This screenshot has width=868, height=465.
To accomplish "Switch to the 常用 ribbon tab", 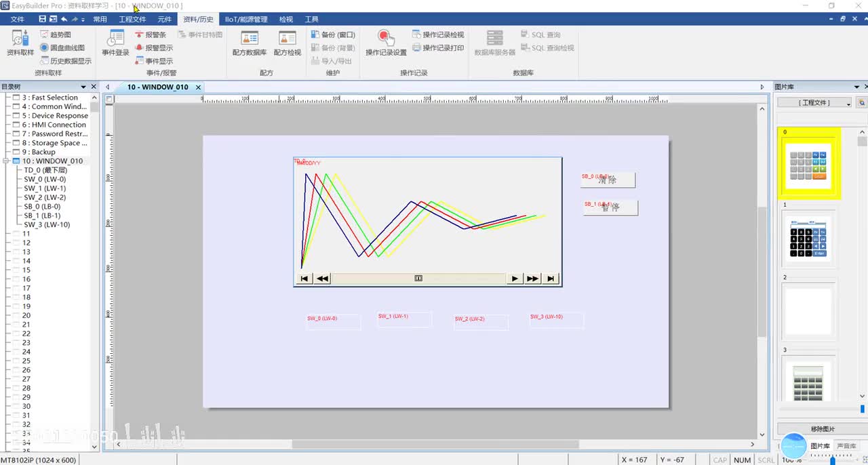I will pyautogui.click(x=100, y=19).
